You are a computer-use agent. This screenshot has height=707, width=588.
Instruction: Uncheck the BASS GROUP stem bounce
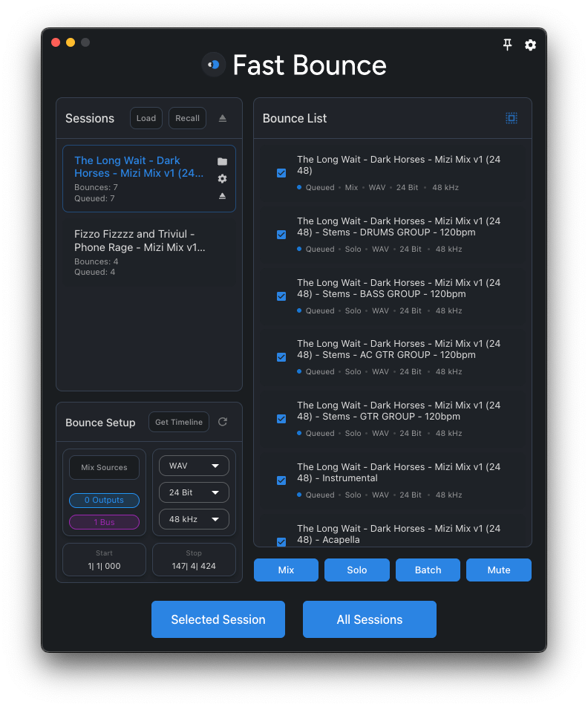[x=281, y=296]
